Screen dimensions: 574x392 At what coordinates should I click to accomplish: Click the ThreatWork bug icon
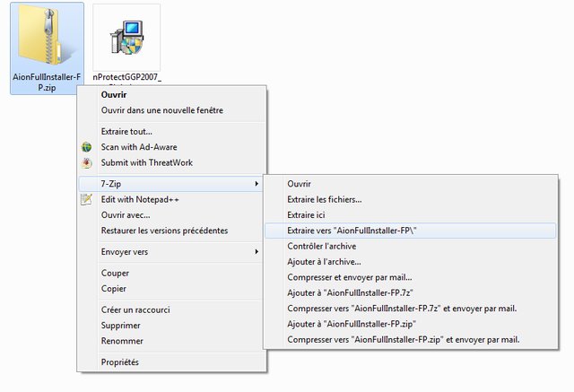[x=86, y=163]
